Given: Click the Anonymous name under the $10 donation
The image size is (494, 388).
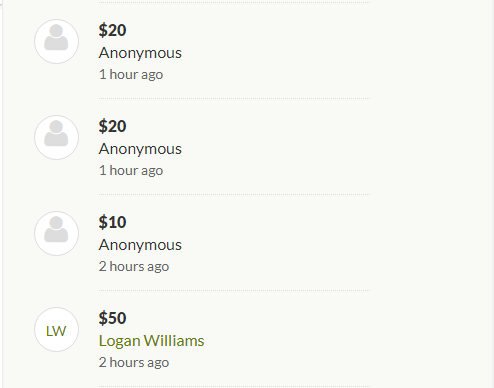Looking at the screenshot, I should coord(140,245).
